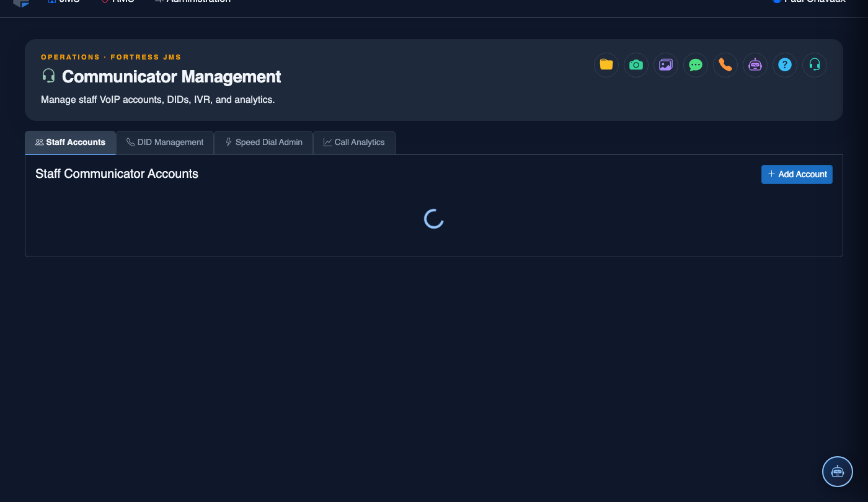
Task: Click the blue question mark help icon
Action: [x=785, y=64]
